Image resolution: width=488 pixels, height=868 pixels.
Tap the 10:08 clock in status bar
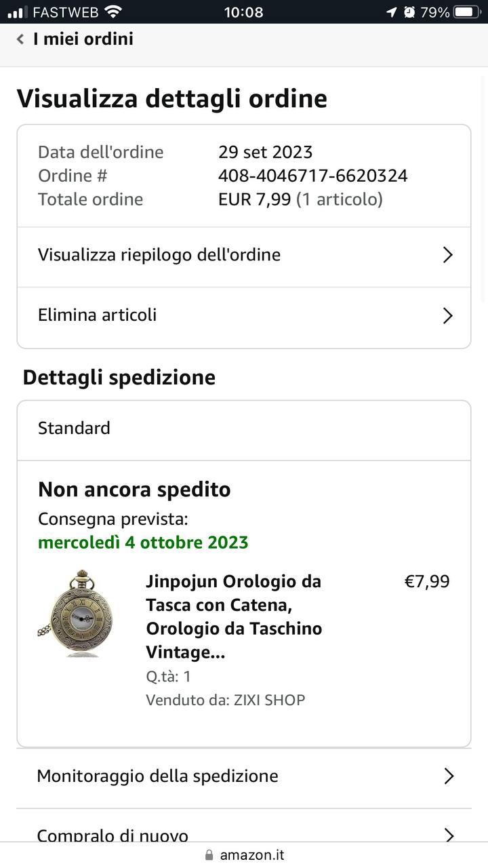pos(243,12)
